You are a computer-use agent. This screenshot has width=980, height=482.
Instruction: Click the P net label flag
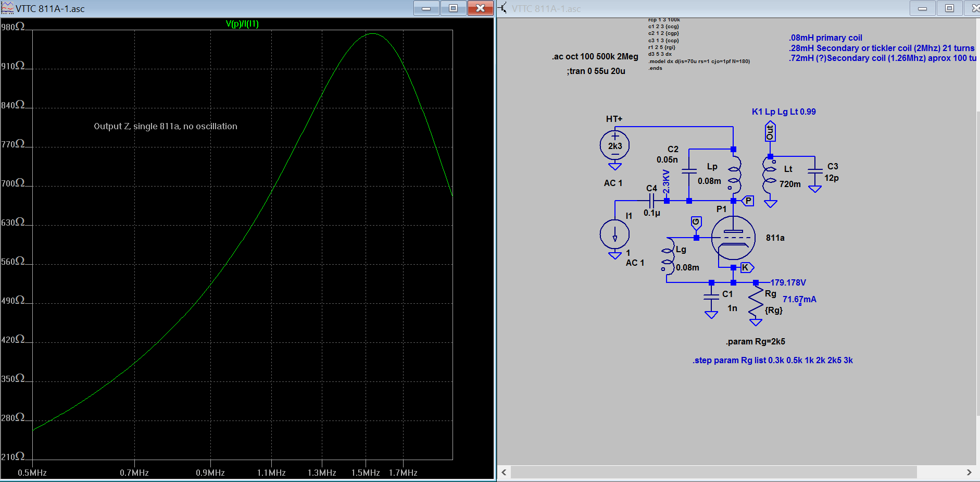click(748, 201)
